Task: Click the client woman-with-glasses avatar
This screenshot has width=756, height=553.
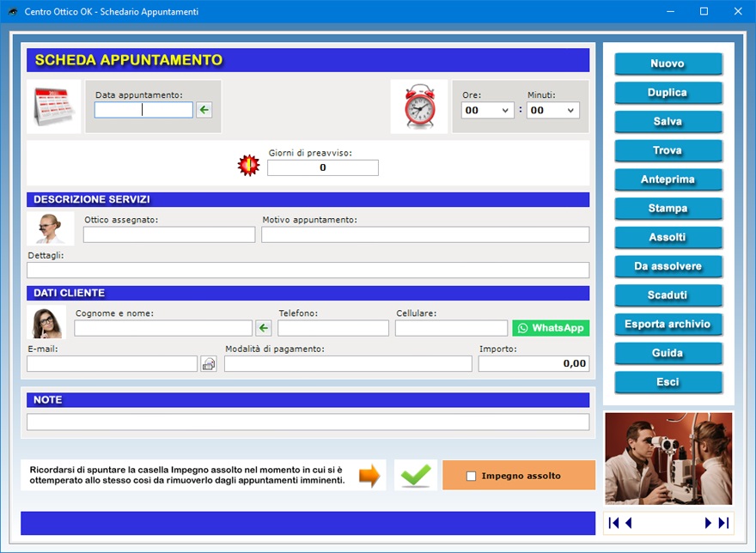Action: click(x=46, y=323)
